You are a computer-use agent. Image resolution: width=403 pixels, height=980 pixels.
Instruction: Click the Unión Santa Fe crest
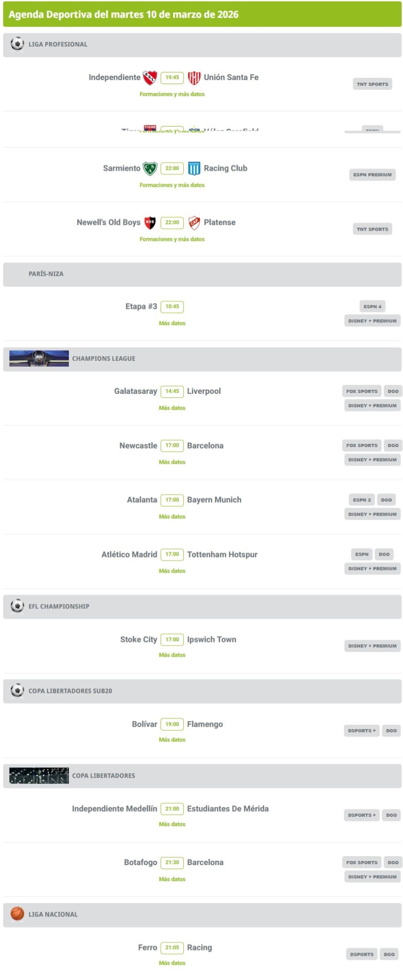click(194, 77)
